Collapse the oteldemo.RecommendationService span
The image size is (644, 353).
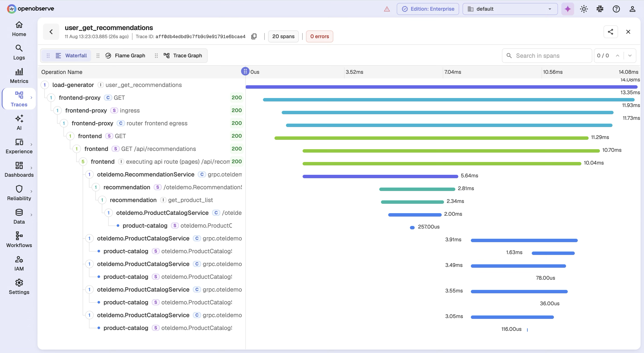[x=89, y=175]
